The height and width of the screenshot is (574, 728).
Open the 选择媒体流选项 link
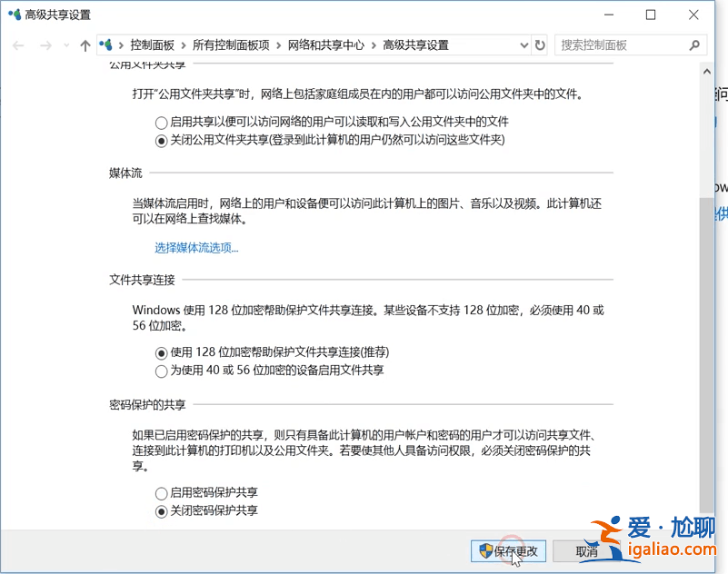(x=196, y=247)
